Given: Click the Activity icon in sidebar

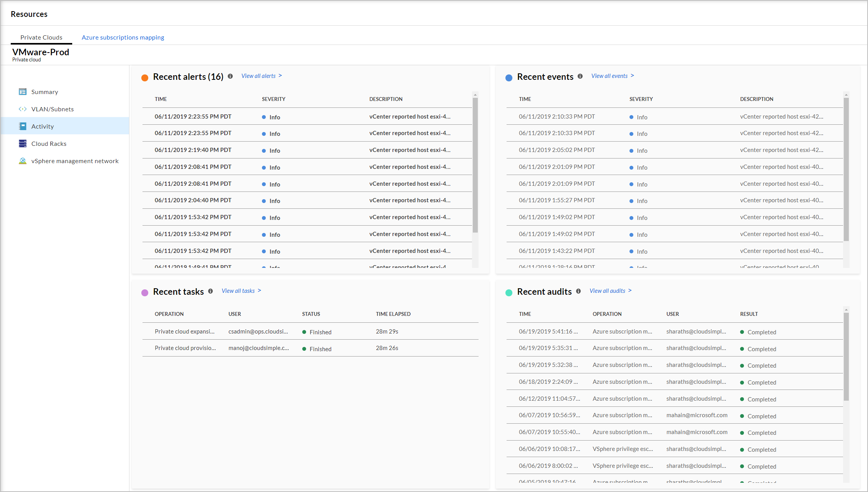Looking at the screenshot, I should [x=23, y=125].
